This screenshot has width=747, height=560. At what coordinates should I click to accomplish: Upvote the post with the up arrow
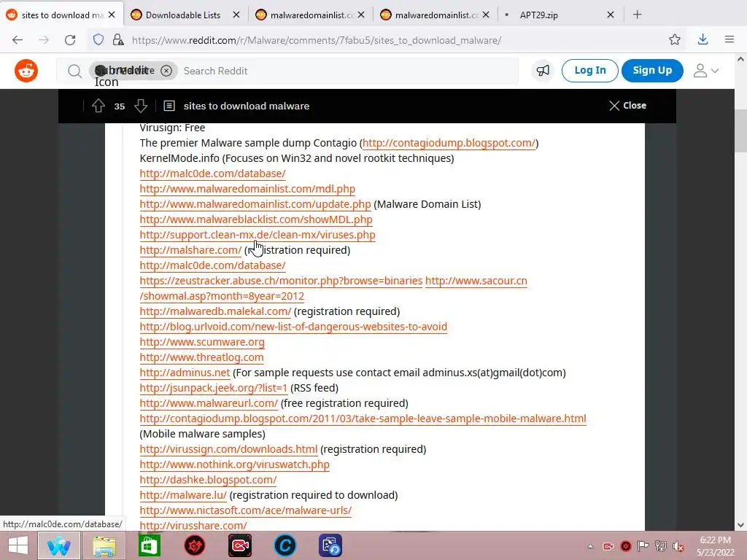[98, 106]
